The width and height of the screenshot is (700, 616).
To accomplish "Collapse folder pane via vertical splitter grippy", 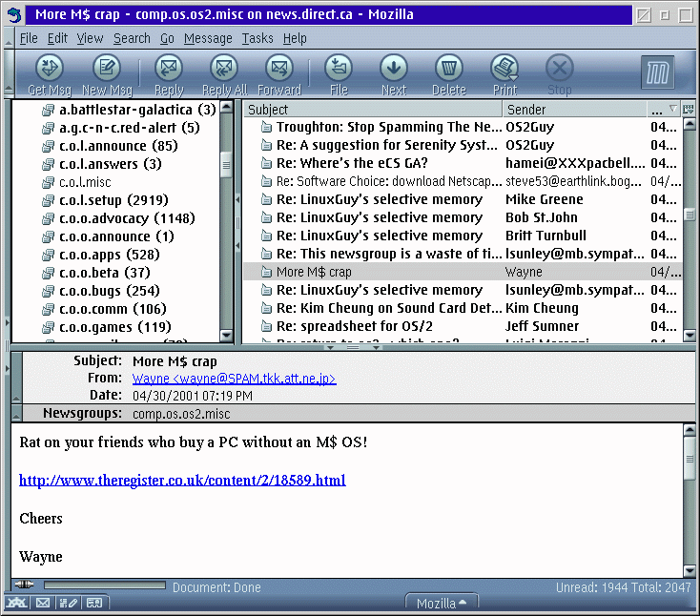I will click(238, 222).
